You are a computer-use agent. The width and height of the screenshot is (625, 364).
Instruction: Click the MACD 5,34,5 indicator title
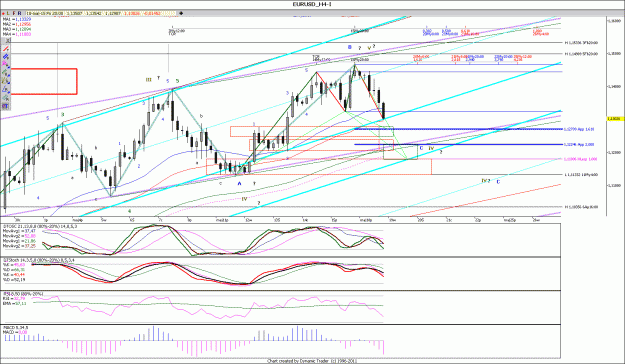coord(16,328)
